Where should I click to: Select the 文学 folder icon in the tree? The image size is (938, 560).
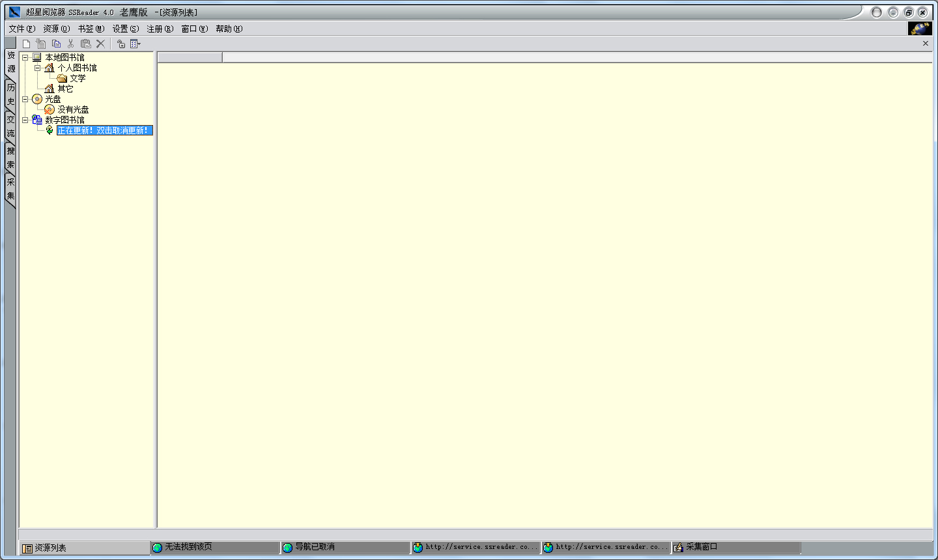[62, 77]
